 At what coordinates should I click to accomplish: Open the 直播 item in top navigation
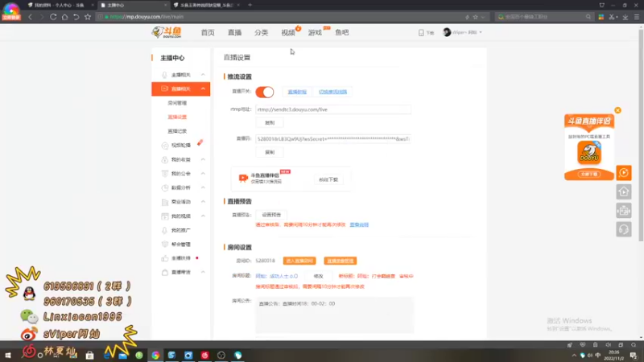pos(234,32)
